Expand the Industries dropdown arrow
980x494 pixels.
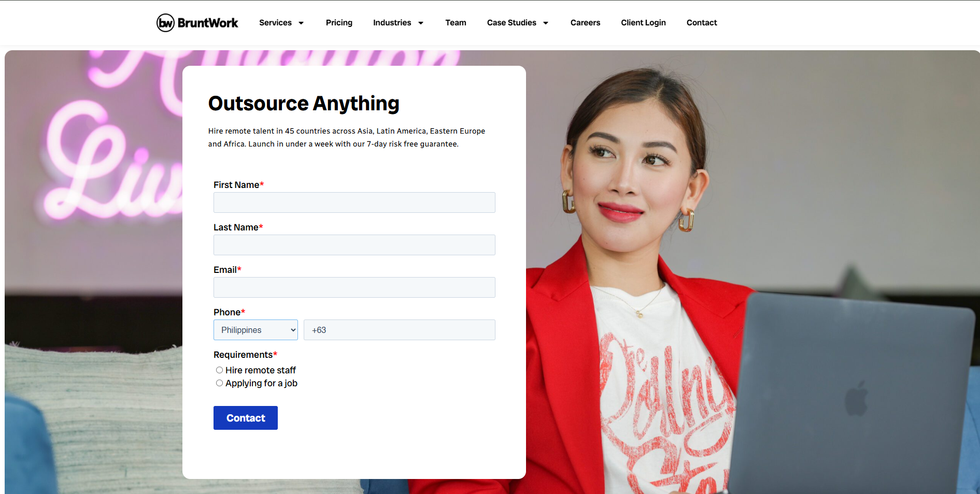tap(421, 23)
